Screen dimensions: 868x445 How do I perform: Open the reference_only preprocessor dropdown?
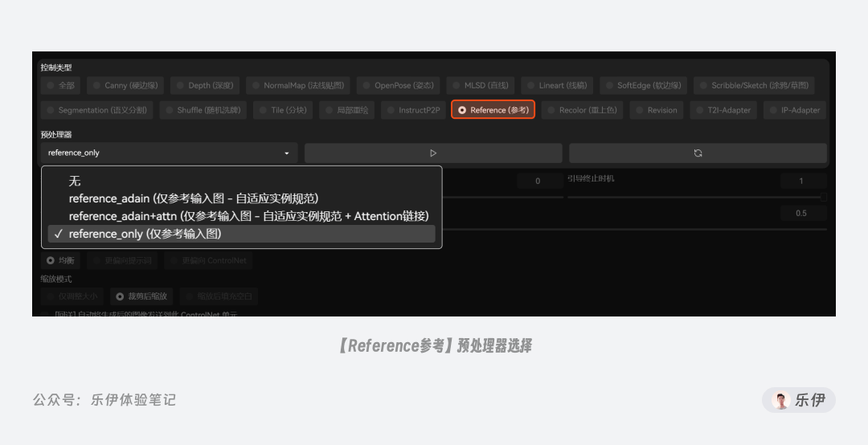(x=169, y=153)
